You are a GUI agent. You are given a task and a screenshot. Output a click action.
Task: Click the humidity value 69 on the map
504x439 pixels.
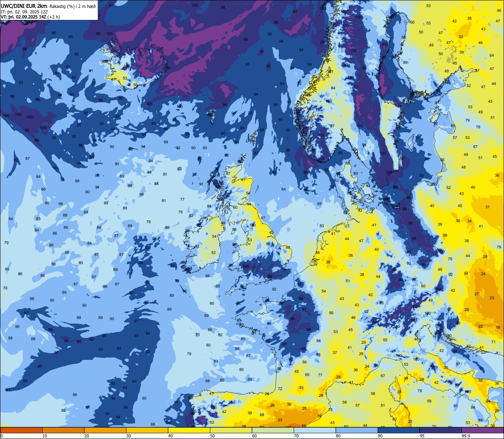pyautogui.click(x=307, y=375)
